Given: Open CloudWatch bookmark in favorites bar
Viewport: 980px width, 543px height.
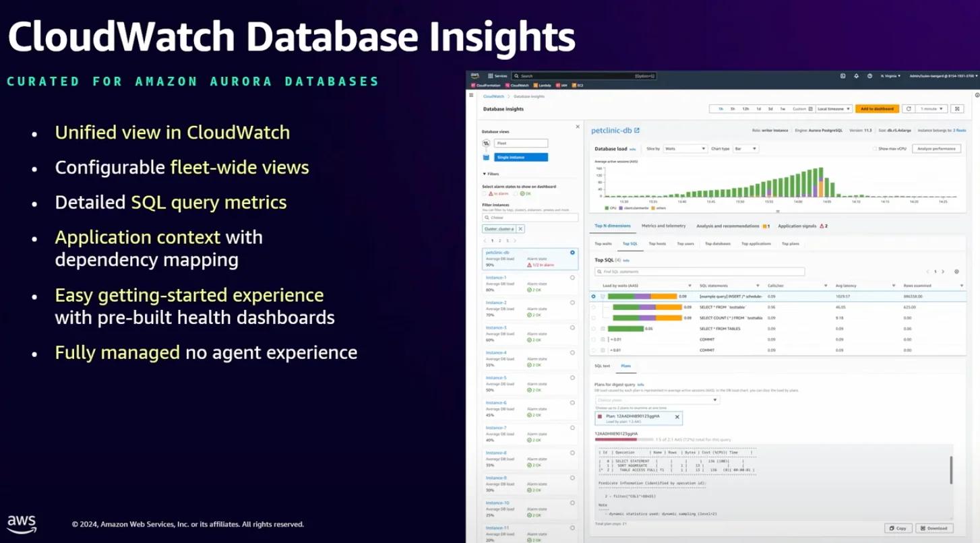Looking at the screenshot, I should point(518,86).
